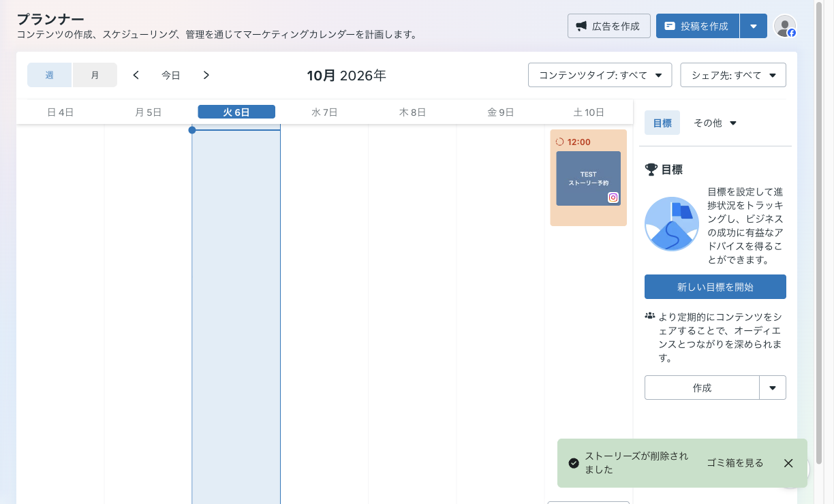Screen dimensions: 834x504
Task: Open the arrow dropdown next to 投稿を作成
Action: pos(754,26)
